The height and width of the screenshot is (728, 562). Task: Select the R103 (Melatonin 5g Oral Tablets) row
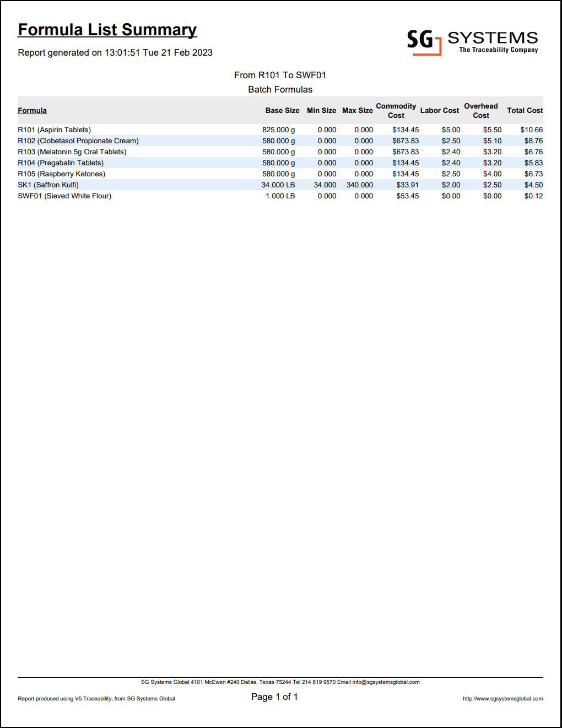point(280,152)
